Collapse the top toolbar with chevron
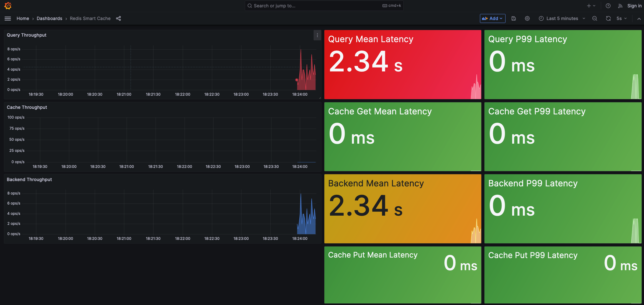 tap(639, 18)
